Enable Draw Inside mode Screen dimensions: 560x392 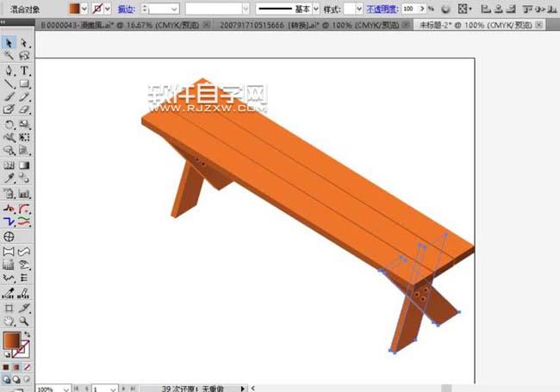(27, 379)
